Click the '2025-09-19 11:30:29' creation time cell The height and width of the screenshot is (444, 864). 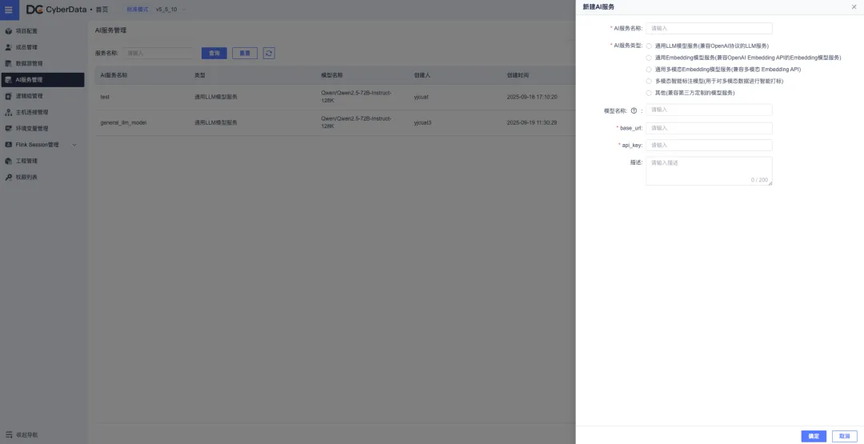532,123
